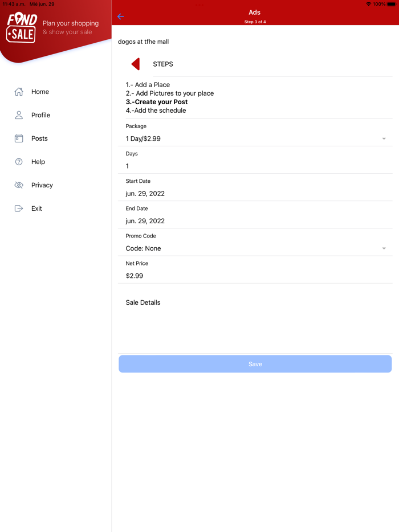This screenshot has height=532, width=399.
Task: Expand the Promo Code dropdown arrow
Action: point(384,248)
